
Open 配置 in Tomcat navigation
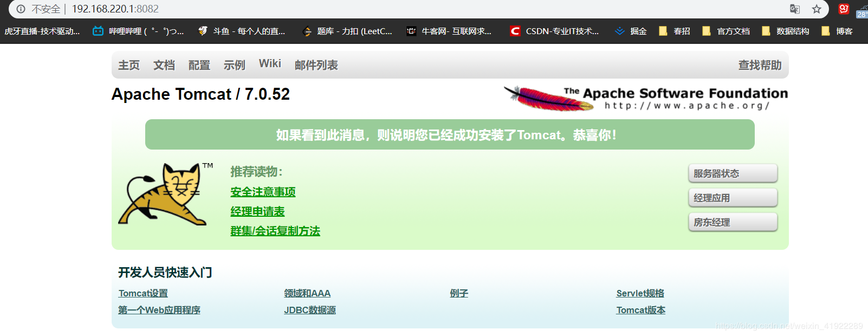(x=199, y=65)
